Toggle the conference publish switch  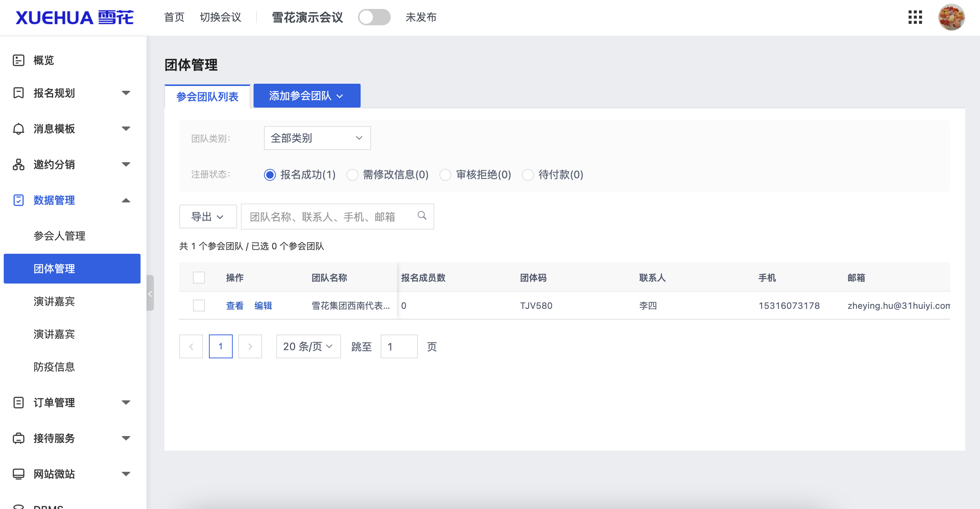[x=374, y=17]
